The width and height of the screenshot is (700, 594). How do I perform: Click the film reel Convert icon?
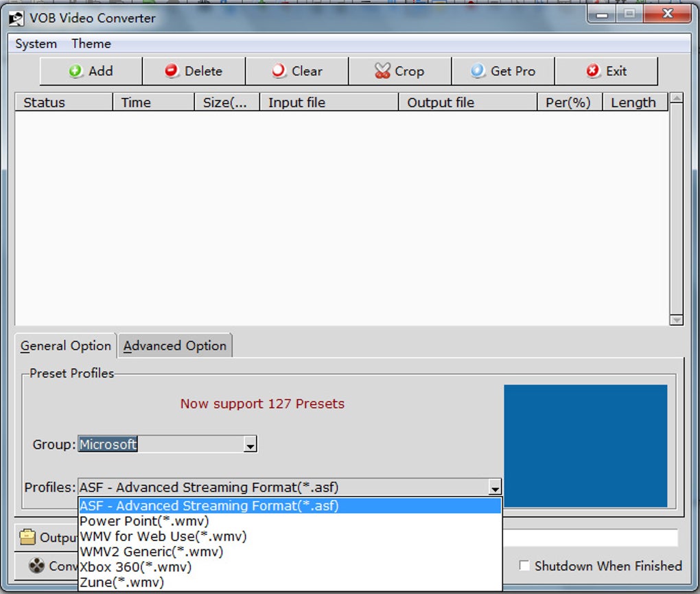click(36, 566)
